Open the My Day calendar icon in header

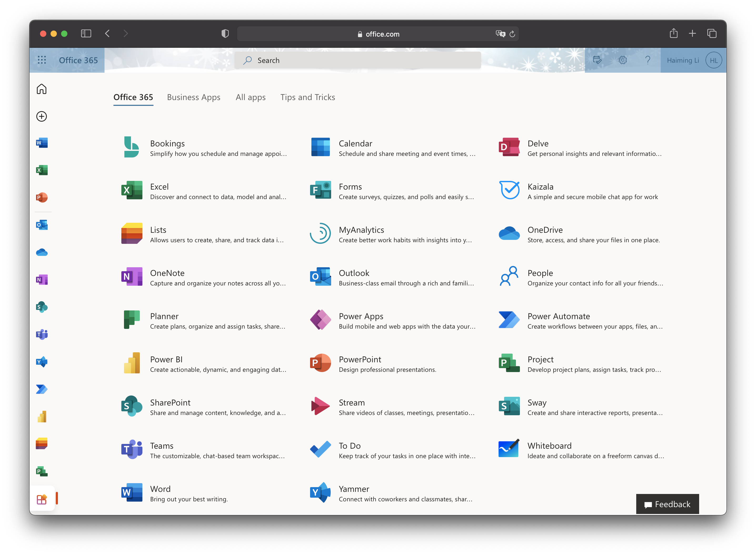(597, 60)
